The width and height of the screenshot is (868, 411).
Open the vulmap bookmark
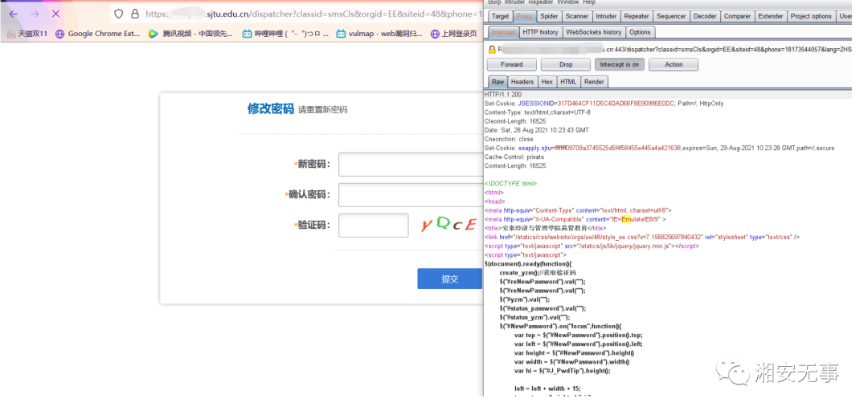coord(379,34)
